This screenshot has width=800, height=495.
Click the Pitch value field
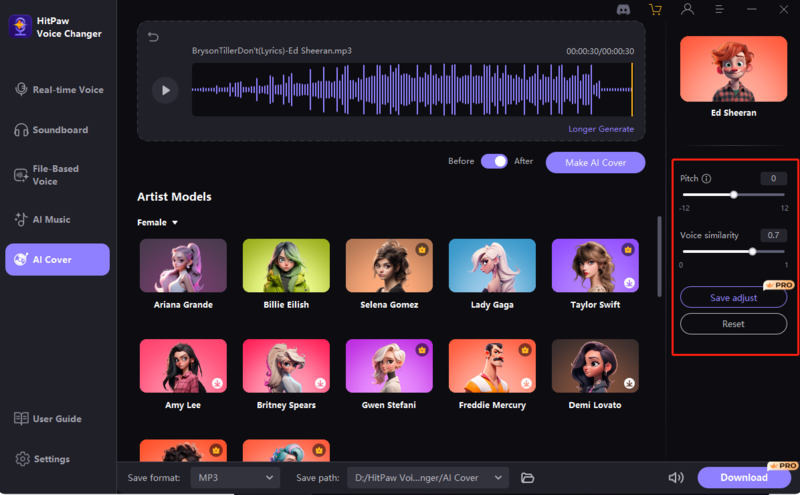pyautogui.click(x=773, y=179)
